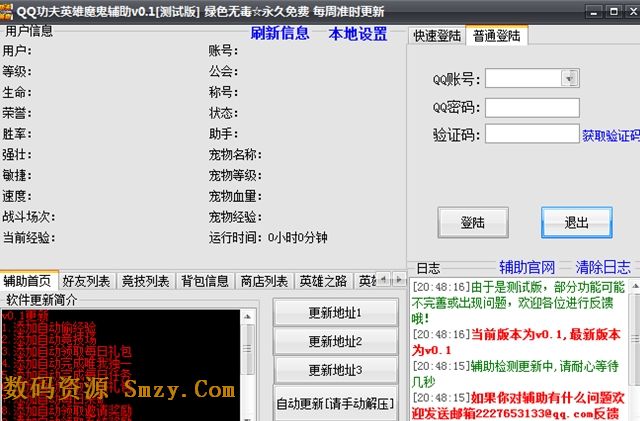Select the 普通登陆 tab

coord(496,36)
